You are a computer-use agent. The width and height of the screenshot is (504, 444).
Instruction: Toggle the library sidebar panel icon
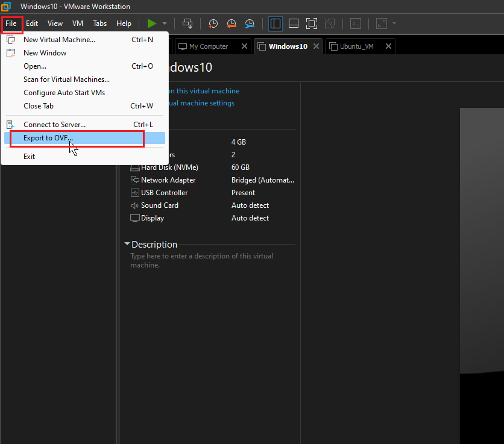click(276, 23)
